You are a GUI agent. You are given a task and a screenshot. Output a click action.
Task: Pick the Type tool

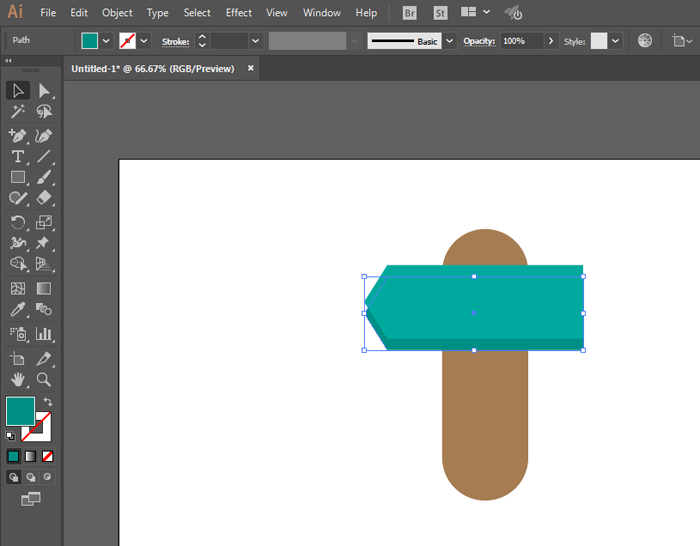(x=18, y=157)
